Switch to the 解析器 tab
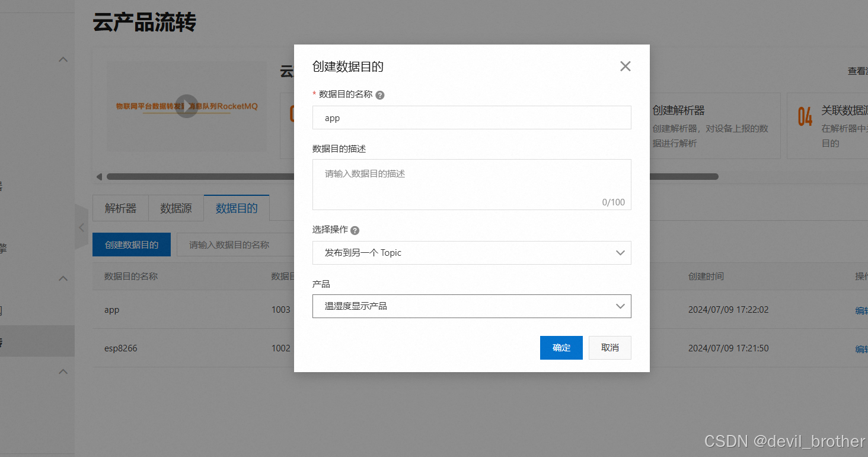The width and height of the screenshot is (868, 457). (120, 208)
